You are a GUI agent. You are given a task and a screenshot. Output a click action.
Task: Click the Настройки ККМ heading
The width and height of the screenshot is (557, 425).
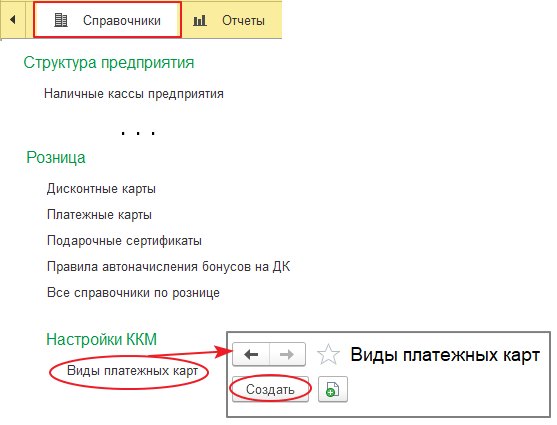pyautogui.click(x=102, y=339)
